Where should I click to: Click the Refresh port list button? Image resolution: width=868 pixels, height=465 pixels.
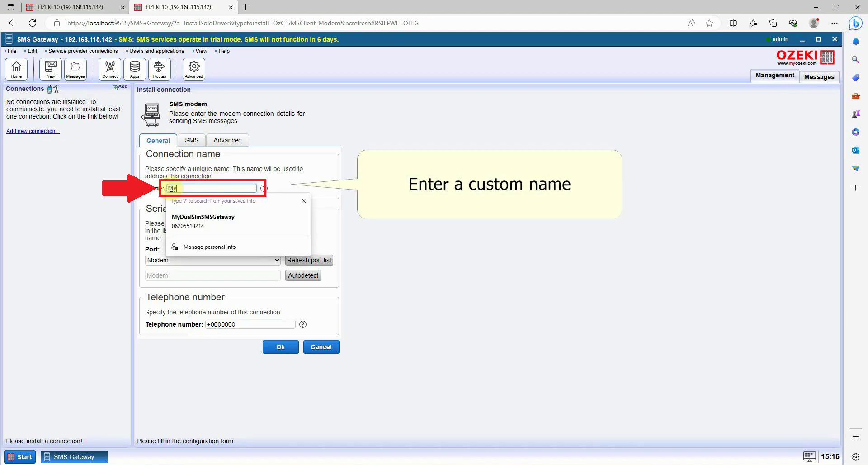[309, 260]
